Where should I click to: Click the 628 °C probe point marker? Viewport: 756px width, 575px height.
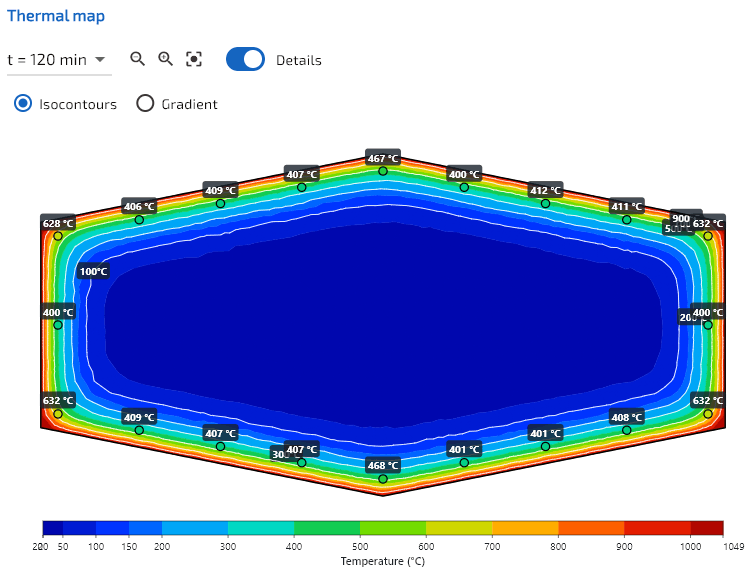58,236
